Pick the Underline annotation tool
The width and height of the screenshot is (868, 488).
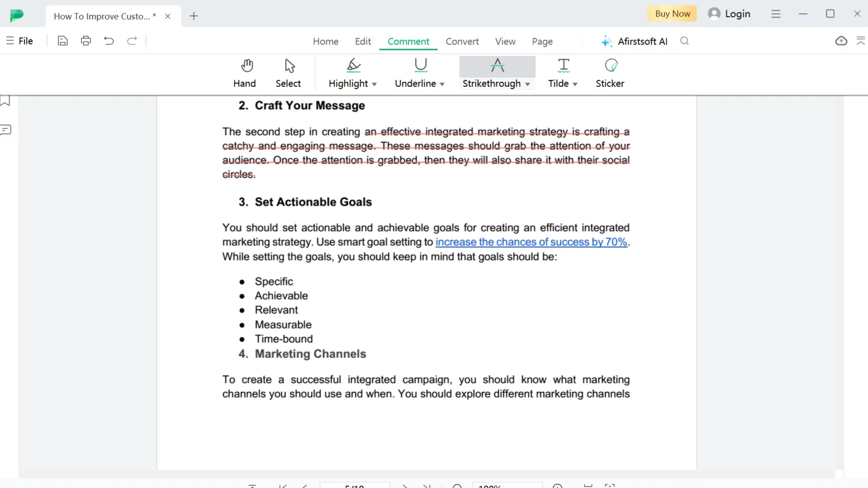coord(415,74)
